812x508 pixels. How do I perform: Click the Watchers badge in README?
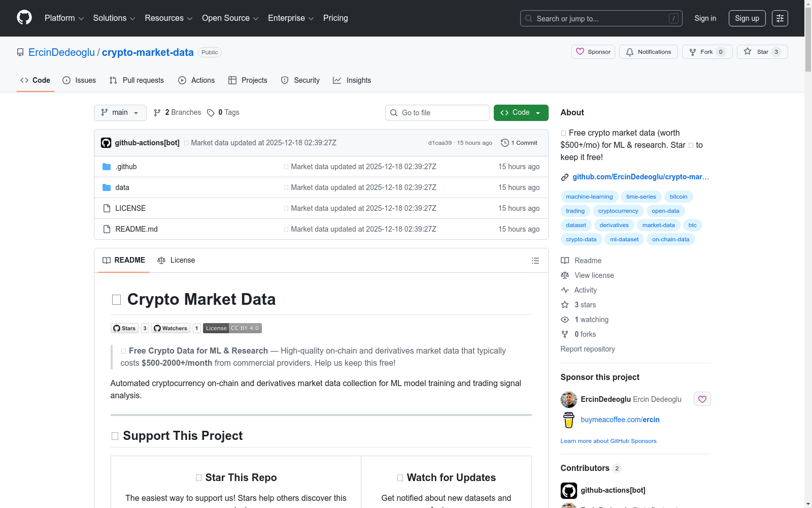pyautogui.click(x=176, y=328)
